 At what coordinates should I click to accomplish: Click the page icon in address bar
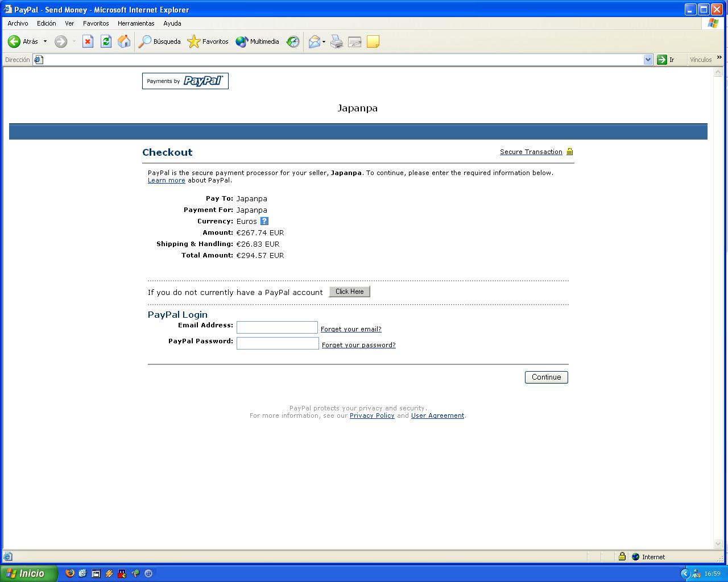(38, 60)
